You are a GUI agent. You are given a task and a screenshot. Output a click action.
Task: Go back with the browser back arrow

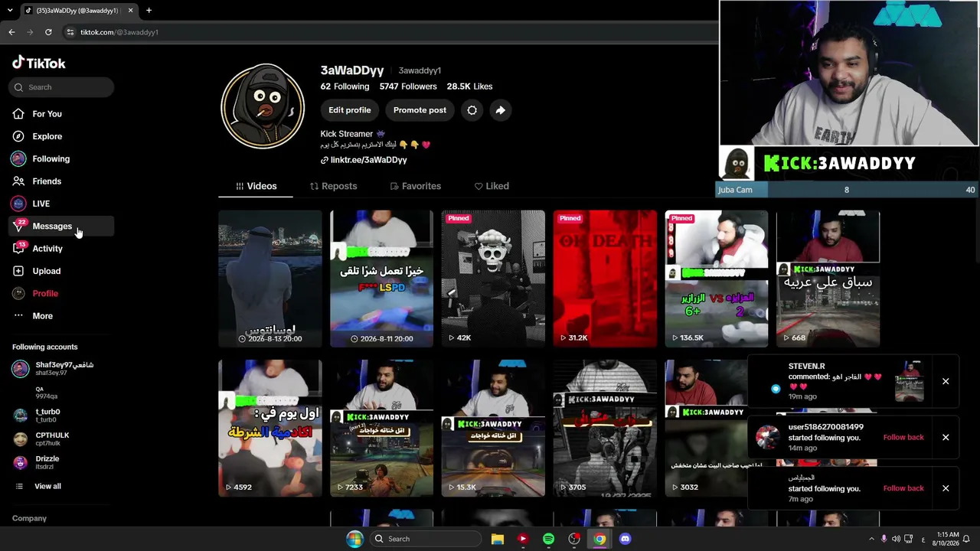tap(11, 32)
